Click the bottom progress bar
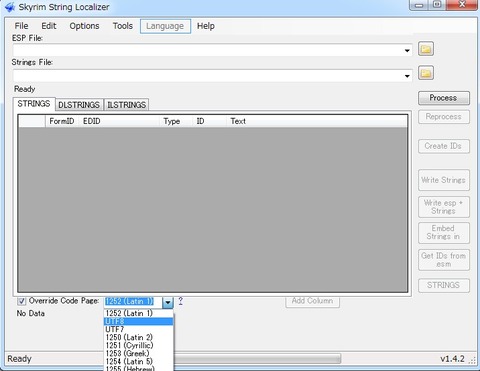This screenshot has width=480, height=371. click(x=257, y=359)
